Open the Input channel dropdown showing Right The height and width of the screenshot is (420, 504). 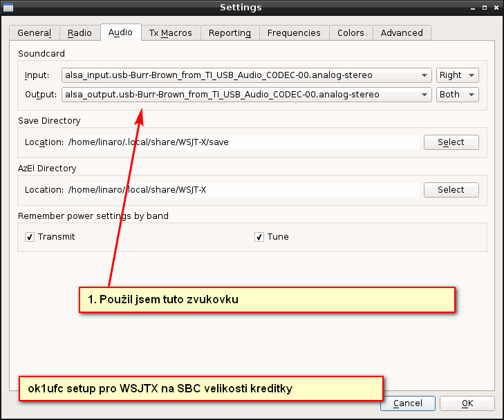click(457, 75)
